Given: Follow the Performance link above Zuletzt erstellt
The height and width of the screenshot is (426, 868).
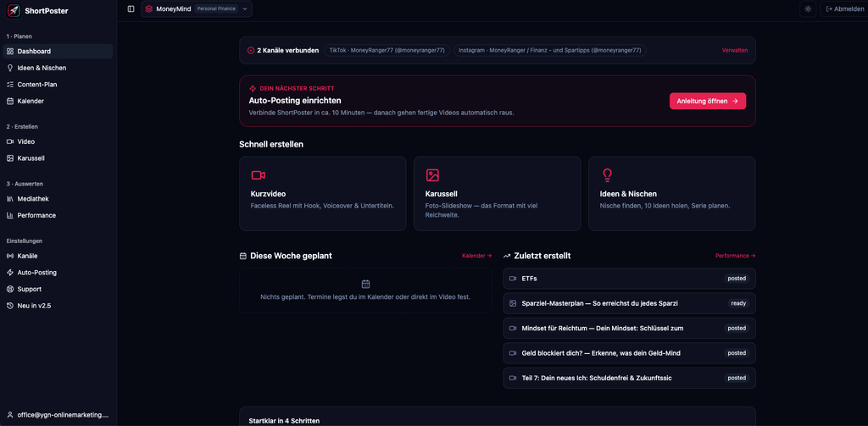Looking at the screenshot, I should pos(735,256).
